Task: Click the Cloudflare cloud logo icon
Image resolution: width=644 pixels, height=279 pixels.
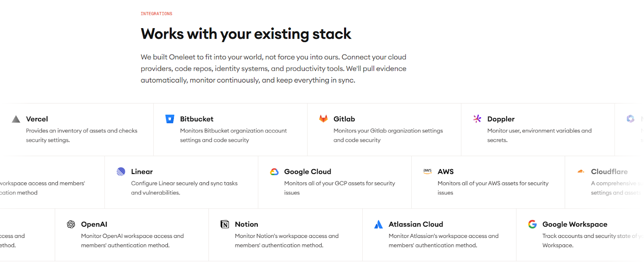Action: (x=581, y=172)
